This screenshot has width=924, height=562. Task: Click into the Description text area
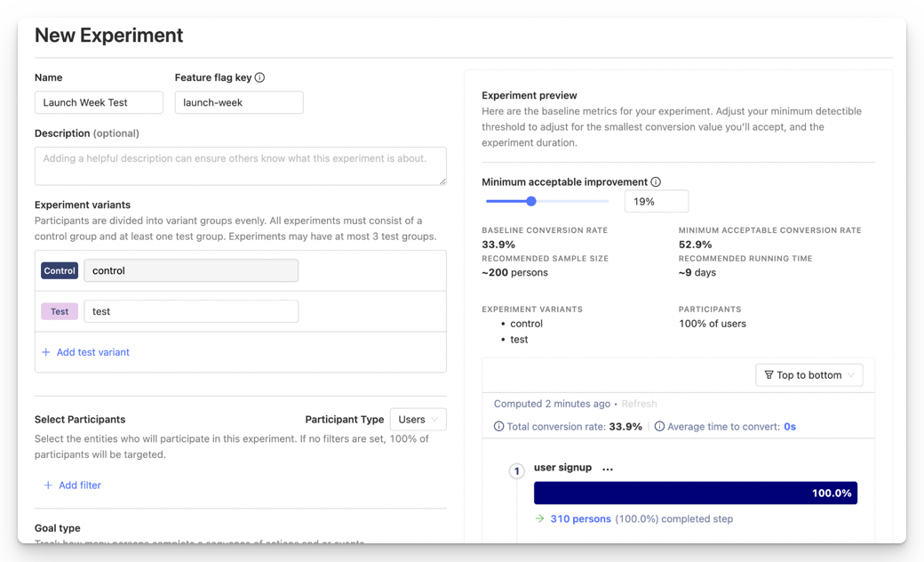pos(240,166)
